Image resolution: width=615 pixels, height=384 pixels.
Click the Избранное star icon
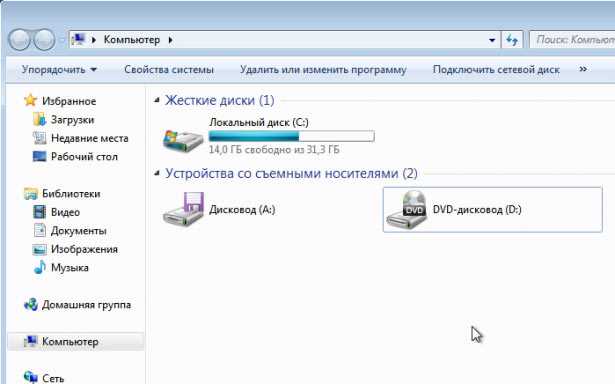click(30, 100)
